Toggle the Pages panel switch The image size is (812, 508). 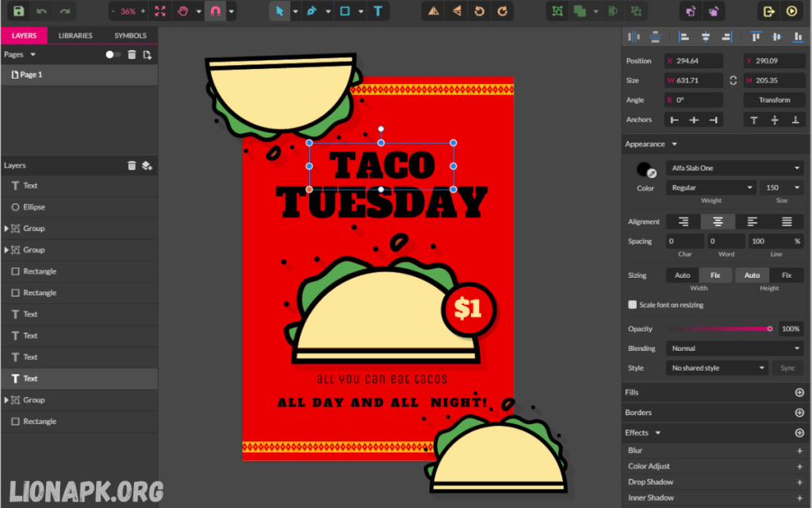click(x=113, y=55)
